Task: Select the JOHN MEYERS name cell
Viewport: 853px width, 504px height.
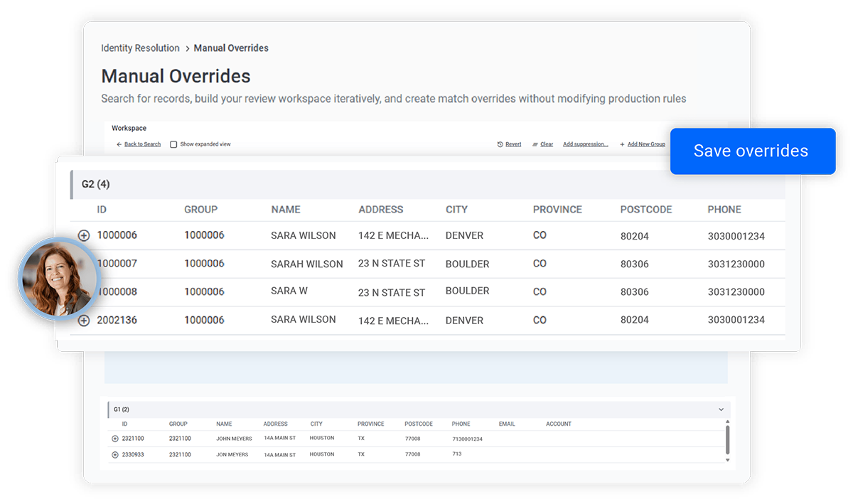Action: tap(234, 439)
